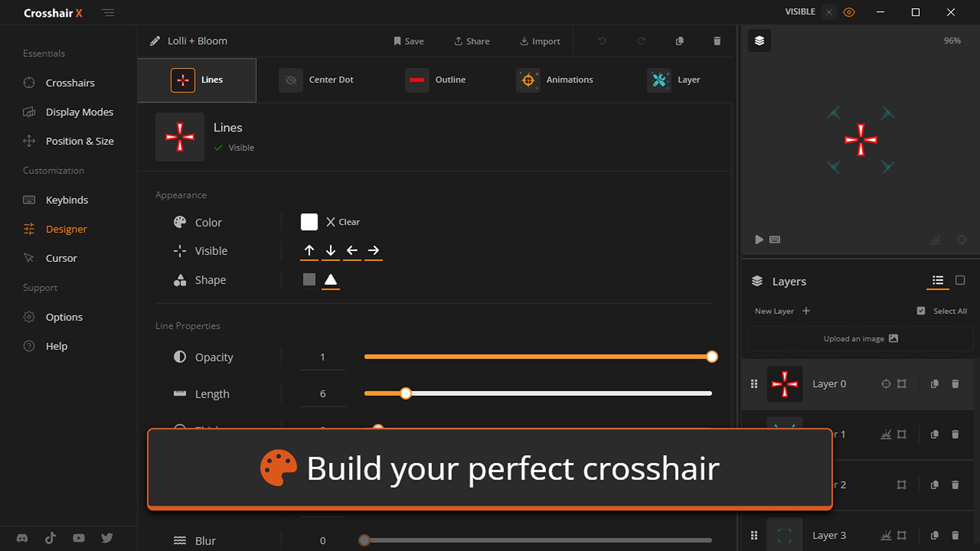Viewport: 980px width, 551px height.
Task: Toggle crosshair preview eye icon
Action: [849, 12]
